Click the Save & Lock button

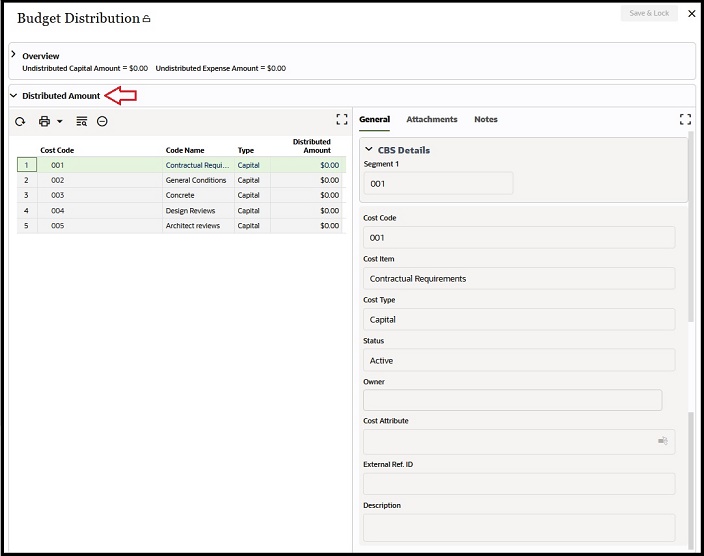click(649, 13)
